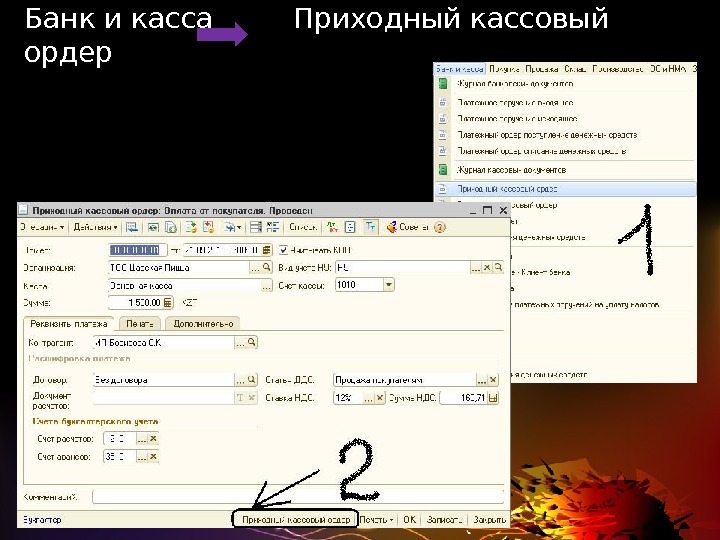
Task: Click the Приходный кассовый ордер print button
Action: tap(295, 519)
